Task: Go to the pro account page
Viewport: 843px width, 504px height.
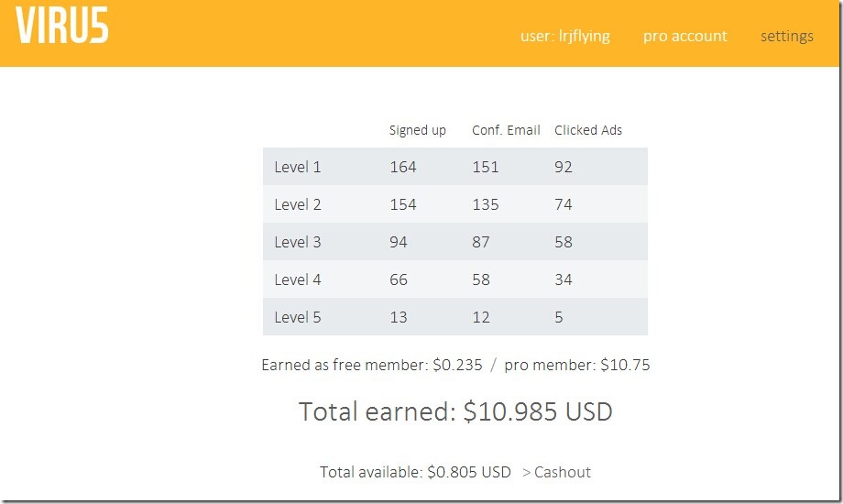Action: (684, 37)
